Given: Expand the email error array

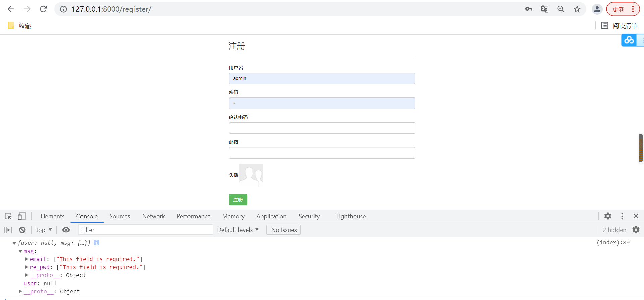Looking at the screenshot, I should [x=26, y=259].
